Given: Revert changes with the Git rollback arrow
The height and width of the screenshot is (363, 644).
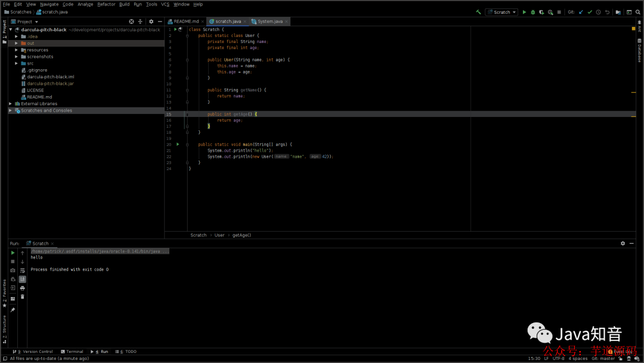Looking at the screenshot, I should click(x=608, y=13).
